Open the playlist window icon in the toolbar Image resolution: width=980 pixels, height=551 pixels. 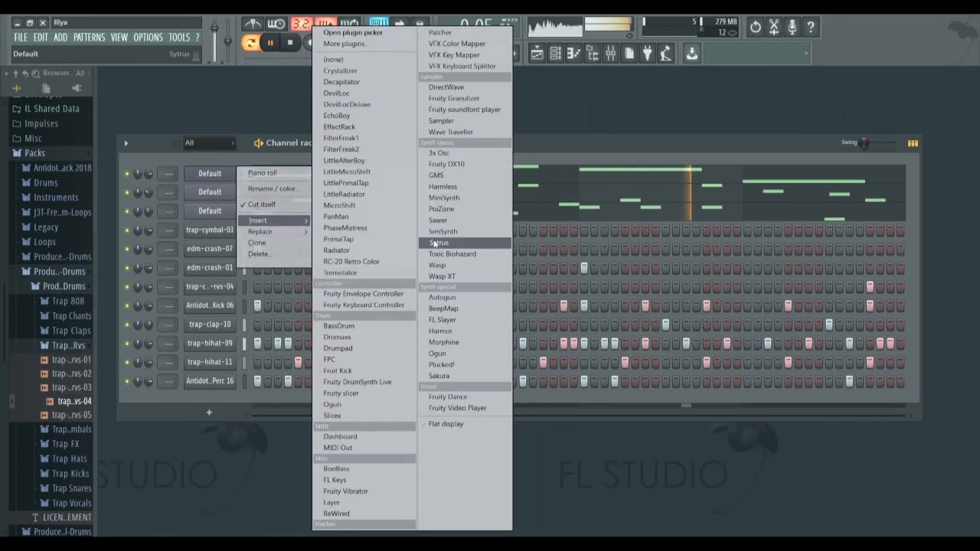537,53
